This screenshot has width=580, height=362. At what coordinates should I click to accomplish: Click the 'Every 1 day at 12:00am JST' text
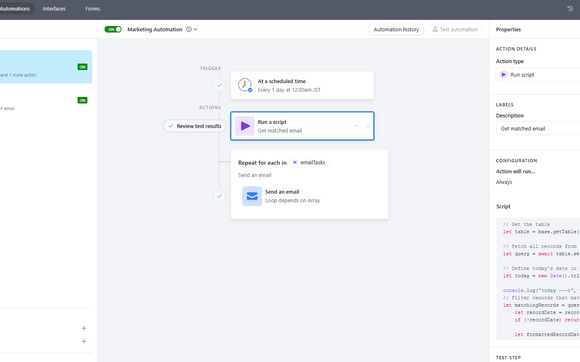click(x=289, y=90)
